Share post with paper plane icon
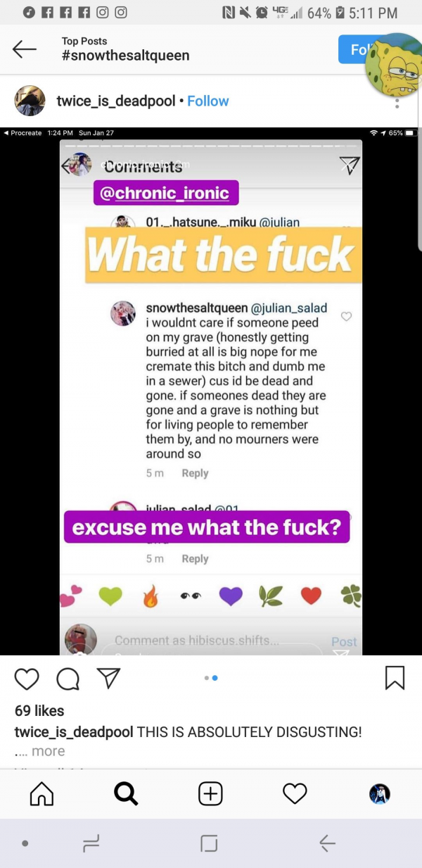This screenshot has height=868, width=422. pyautogui.click(x=108, y=678)
